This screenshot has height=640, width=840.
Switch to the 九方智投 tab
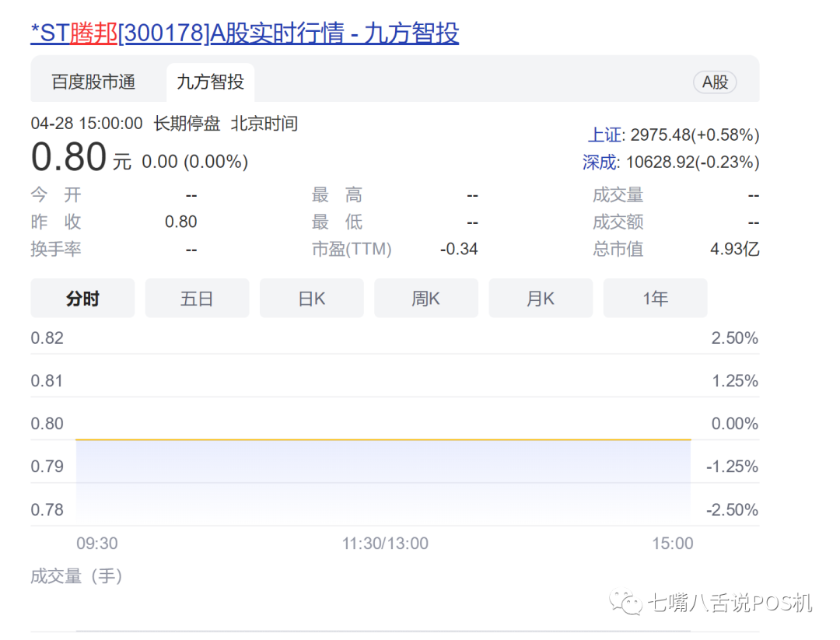click(x=208, y=80)
